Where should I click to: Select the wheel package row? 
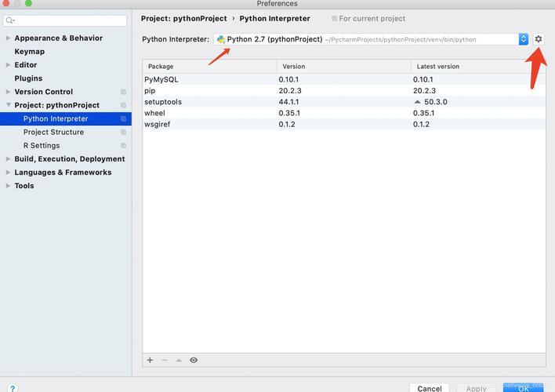coord(344,113)
